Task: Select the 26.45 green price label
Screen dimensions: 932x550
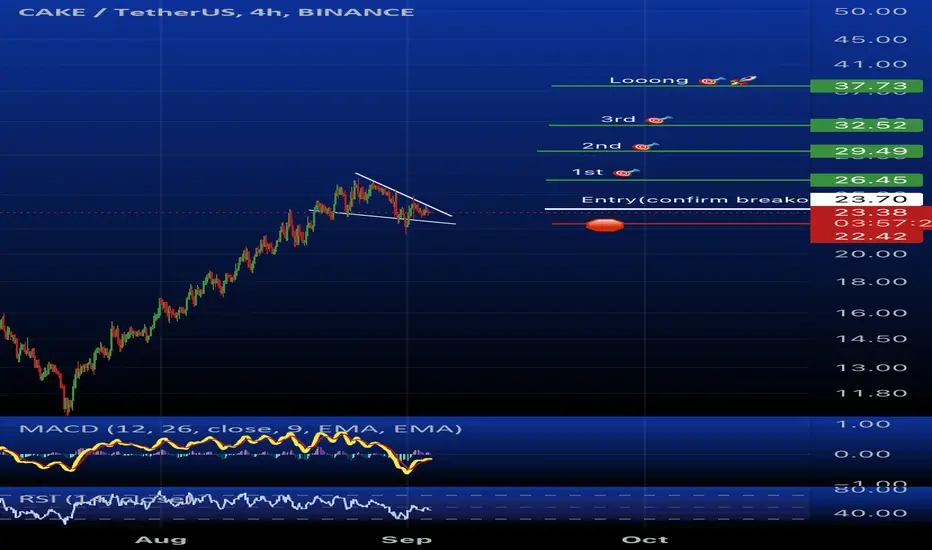Action: tap(867, 180)
